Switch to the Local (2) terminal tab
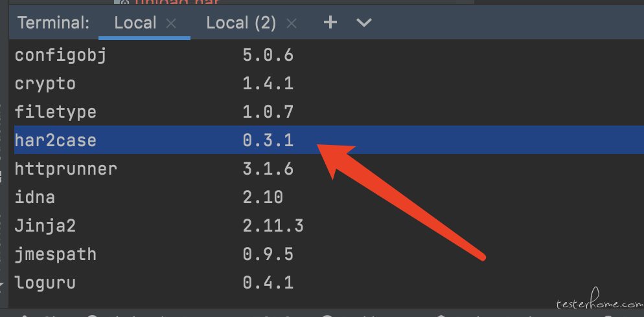644x317 pixels. [x=240, y=23]
